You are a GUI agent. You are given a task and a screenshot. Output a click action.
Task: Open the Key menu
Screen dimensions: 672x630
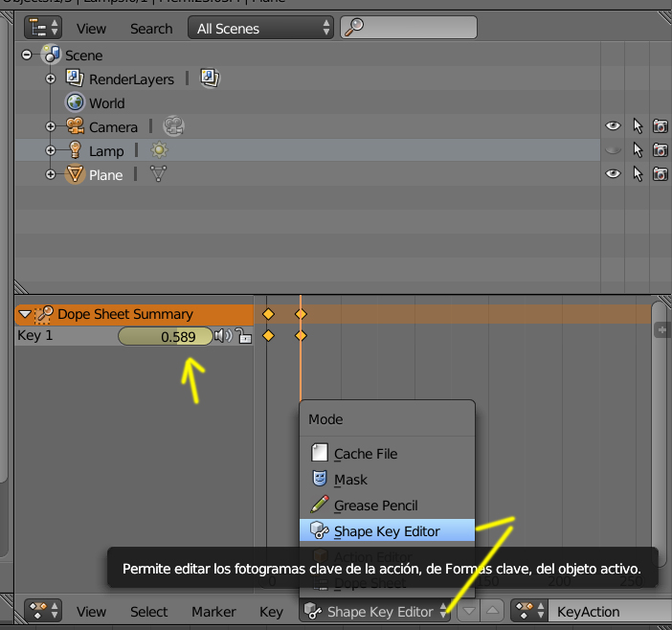pyautogui.click(x=271, y=612)
